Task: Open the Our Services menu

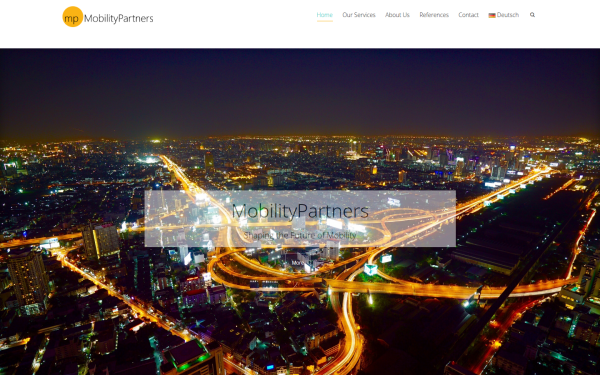Action: [x=359, y=15]
